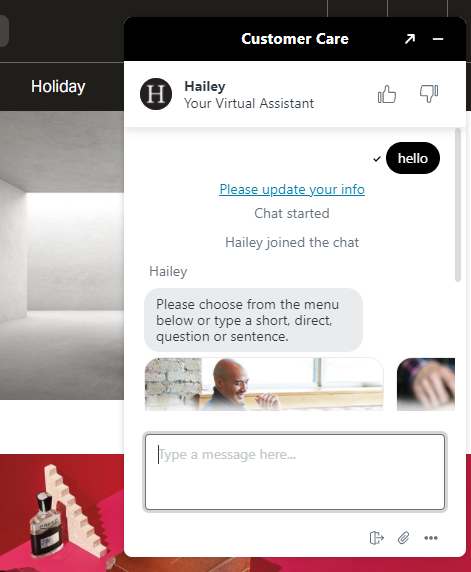The height and width of the screenshot is (572, 471).
Task: Select the partially visible second card
Action: point(426,384)
